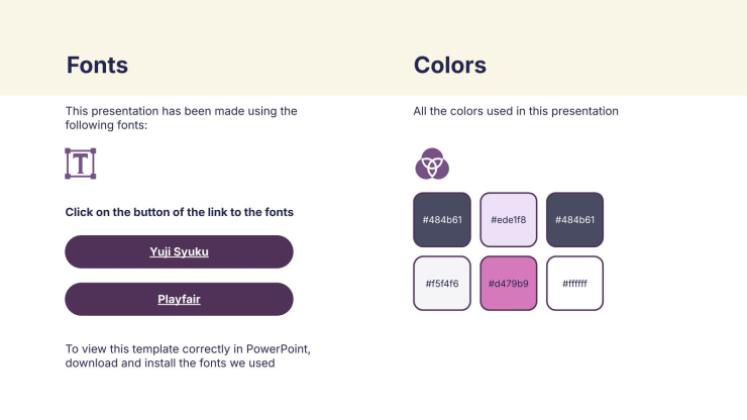Select the bold "Click on the button" instruction
The image size is (747, 420).
179,212
